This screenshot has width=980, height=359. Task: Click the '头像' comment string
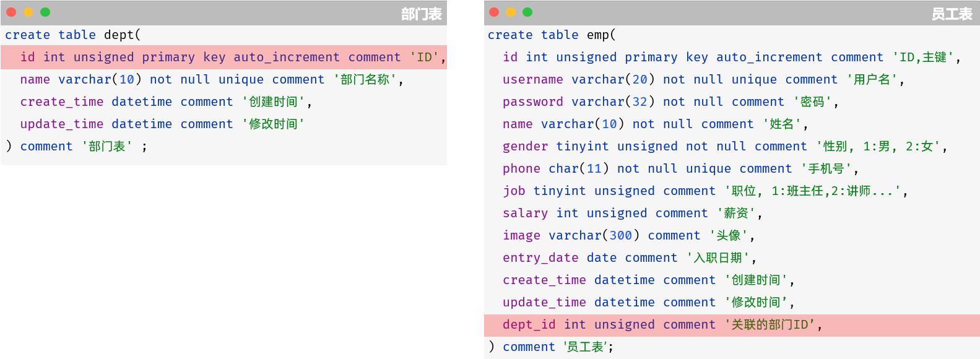[x=729, y=236]
